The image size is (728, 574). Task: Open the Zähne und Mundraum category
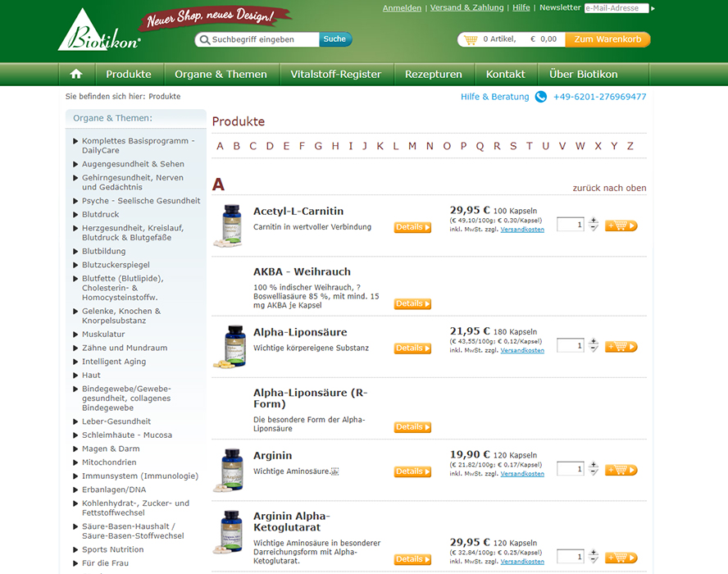[125, 348]
